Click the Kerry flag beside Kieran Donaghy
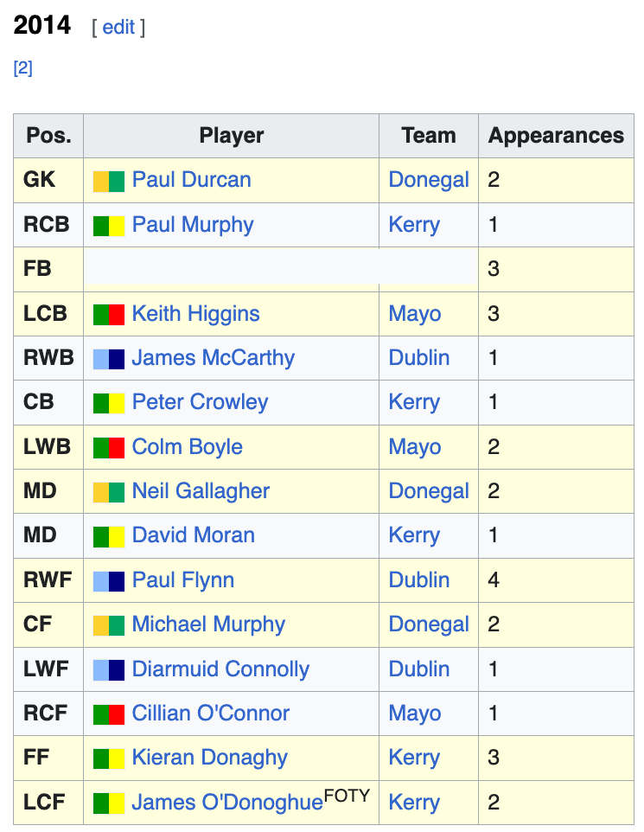This screenshot has height=832, width=644. coord(109,758)
